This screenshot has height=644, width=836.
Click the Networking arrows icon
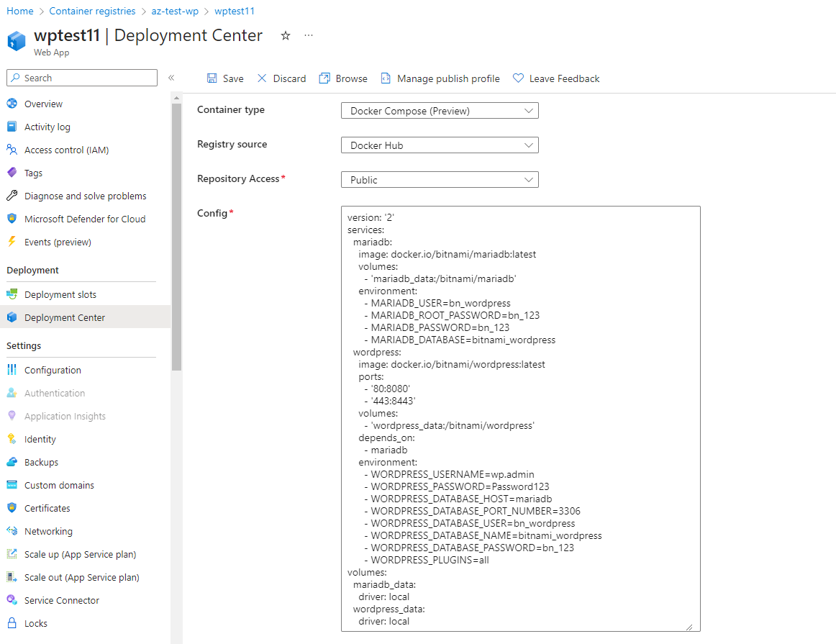tap(12, 530)
